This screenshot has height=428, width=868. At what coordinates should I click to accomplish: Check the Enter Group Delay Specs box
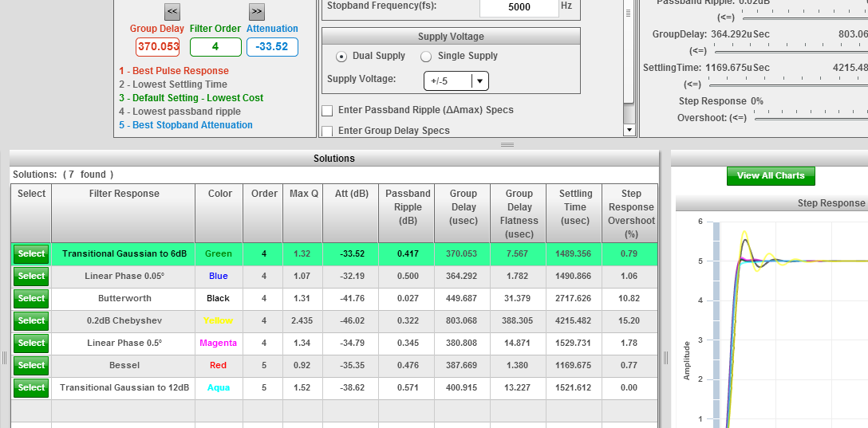click(x=327, y=131)
